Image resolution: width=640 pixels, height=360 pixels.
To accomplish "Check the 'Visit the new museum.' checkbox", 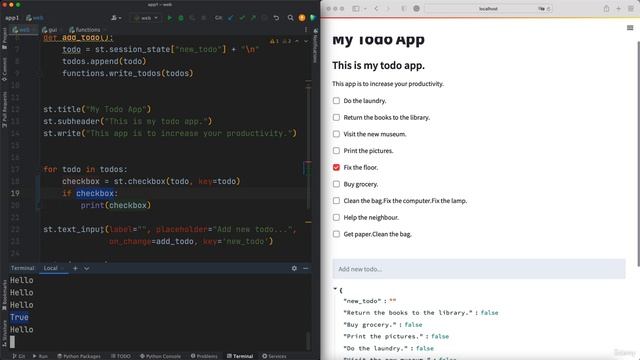I will point(336,134).
